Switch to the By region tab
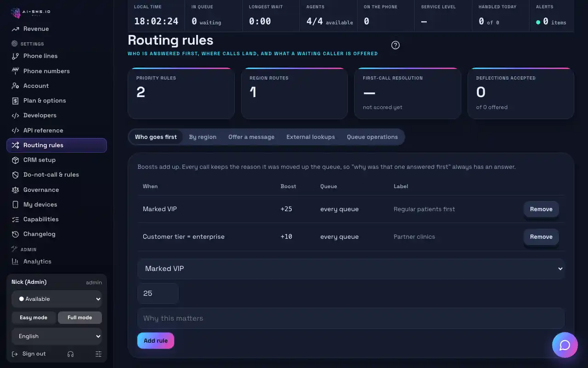The width and height of the screenshot is (588, 368). click(x=203, y=137)
